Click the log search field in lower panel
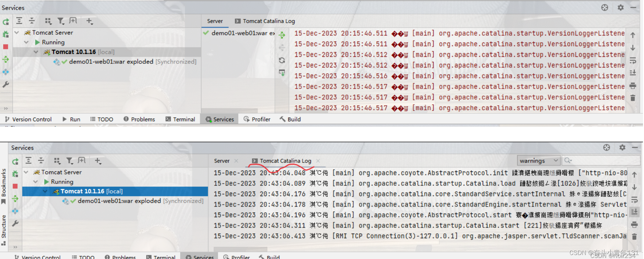The image size is (644, 259). coord(601,161)
